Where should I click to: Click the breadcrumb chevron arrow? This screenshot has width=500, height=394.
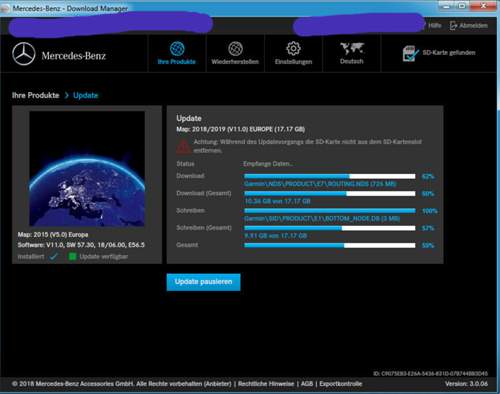point(66,95)
